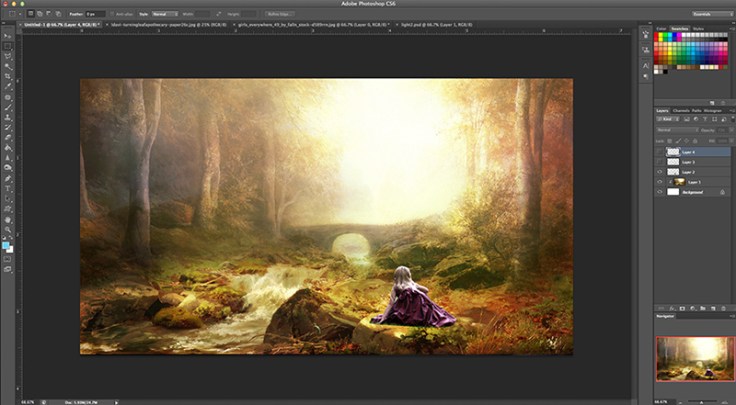Select the Crop tool
The width and height of the screenshot is (736, 405).
(x=8, y=76)
